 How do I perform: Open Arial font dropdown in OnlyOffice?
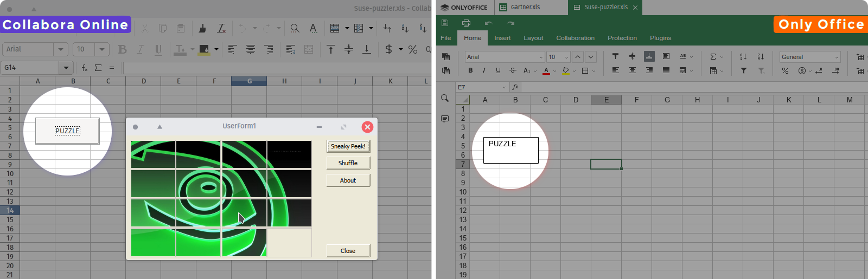coord(541,57)
